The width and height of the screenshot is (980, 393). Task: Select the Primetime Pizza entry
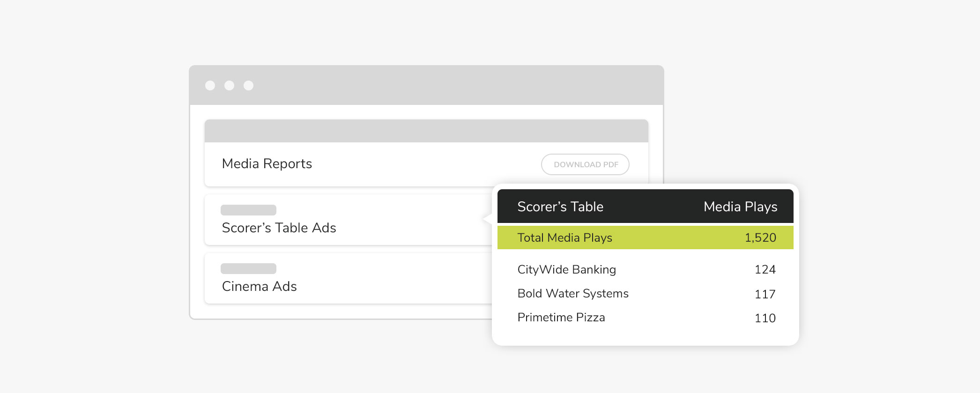tap(561, 317)
